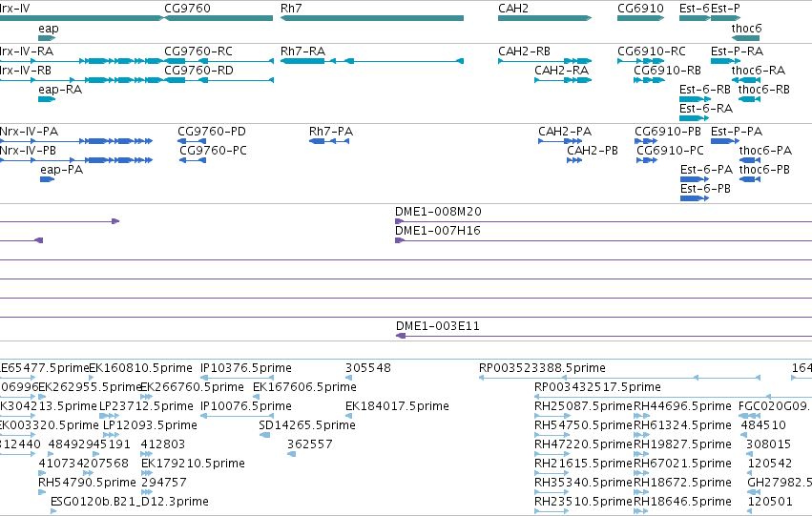The width and height of the screenshot is (812, 516).
Task: Select protein CAH2-PB
Action: (x=574, y=160)
